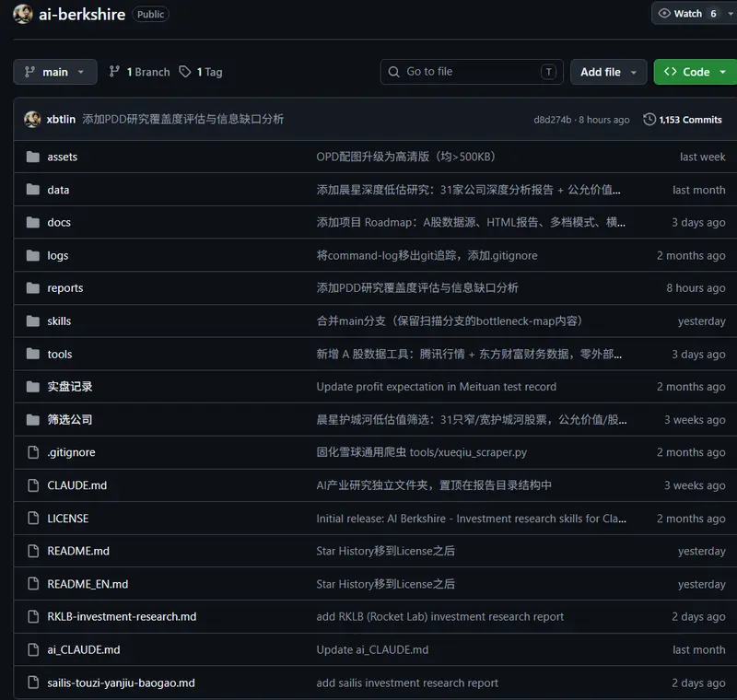Click the Go to file search field
The width and height of the screenshot is (737, 700).
tap(472, 72)
